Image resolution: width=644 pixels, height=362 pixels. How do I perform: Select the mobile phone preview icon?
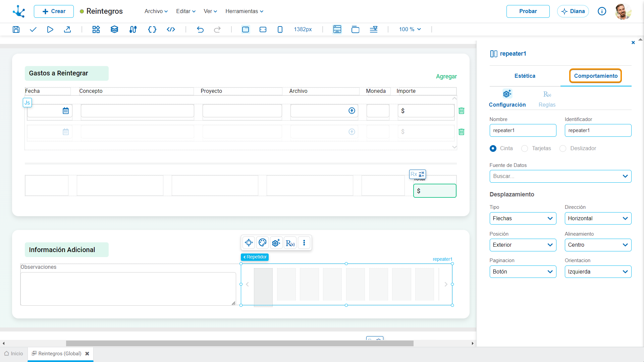point(280,29)
